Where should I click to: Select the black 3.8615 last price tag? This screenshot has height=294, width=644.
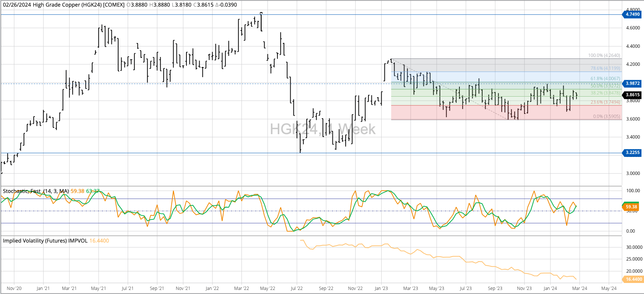(x=632, y=95)
